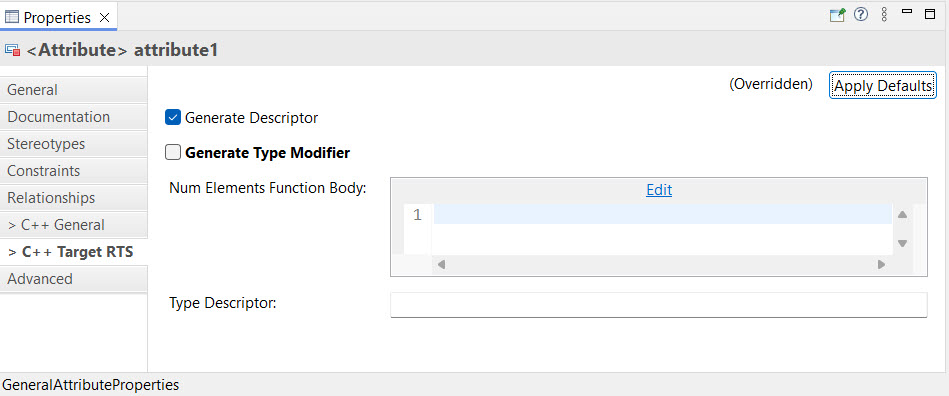Click the Properties table icon on the tab

(11, 18)
